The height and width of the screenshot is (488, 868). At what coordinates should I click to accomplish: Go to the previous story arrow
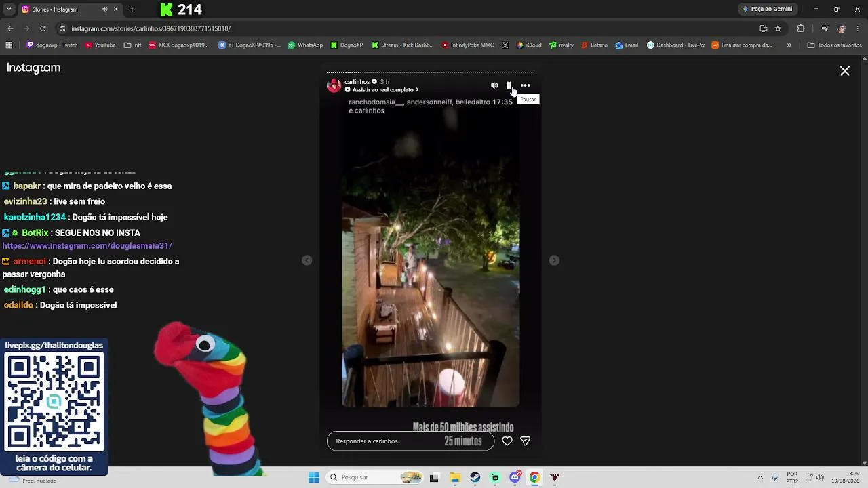point(307,260)
